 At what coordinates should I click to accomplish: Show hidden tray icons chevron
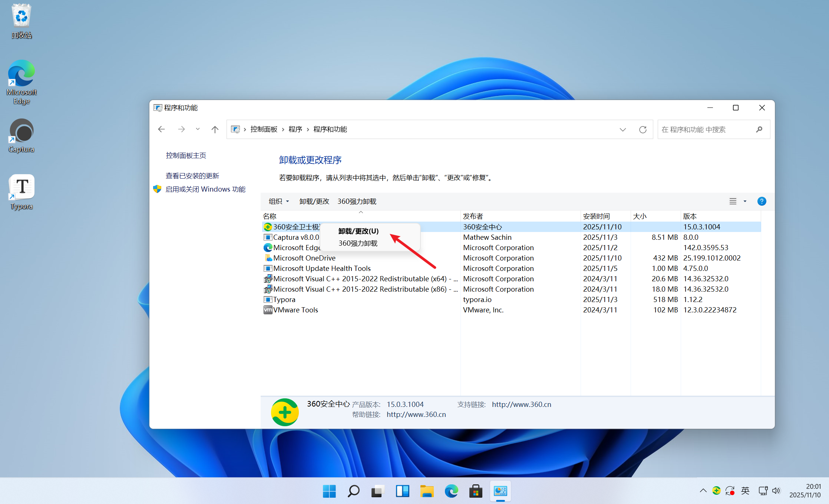click(703, 491)
